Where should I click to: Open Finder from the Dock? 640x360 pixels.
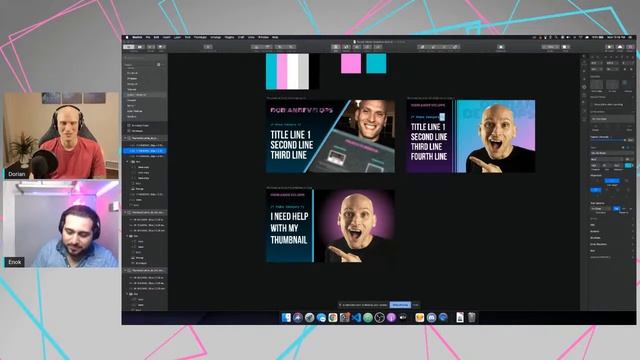click(x=286, y=318)
